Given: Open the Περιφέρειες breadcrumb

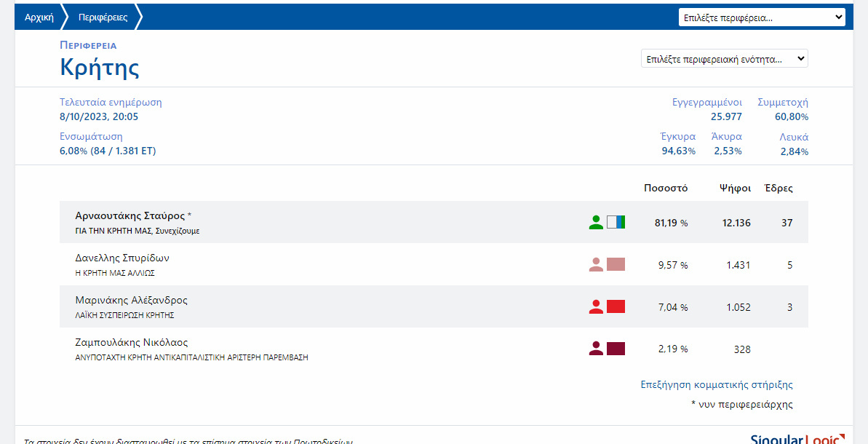Looking at the screenshot, I should pos(103,17).
